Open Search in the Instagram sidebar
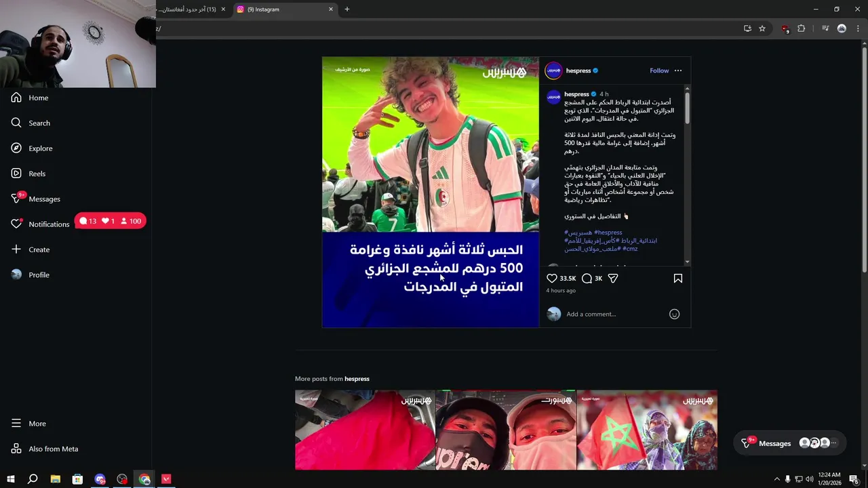Viewport: 868px width, 488px height. coord(31,123)
